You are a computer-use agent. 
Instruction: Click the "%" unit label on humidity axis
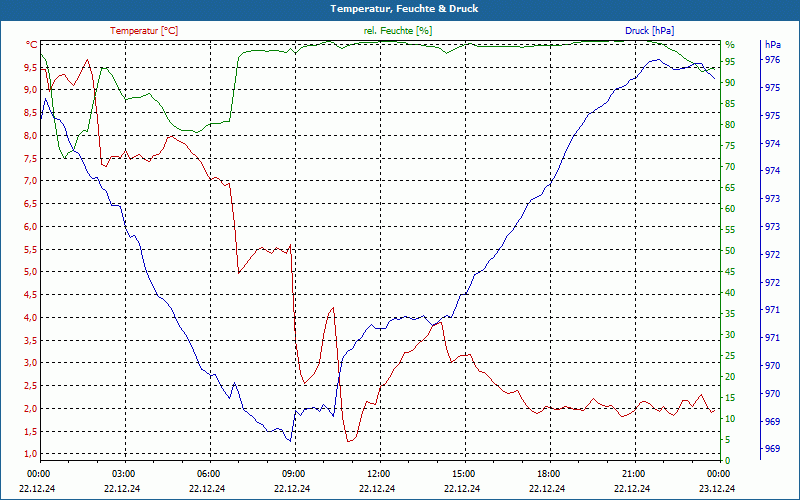click(x=730, y=45)
